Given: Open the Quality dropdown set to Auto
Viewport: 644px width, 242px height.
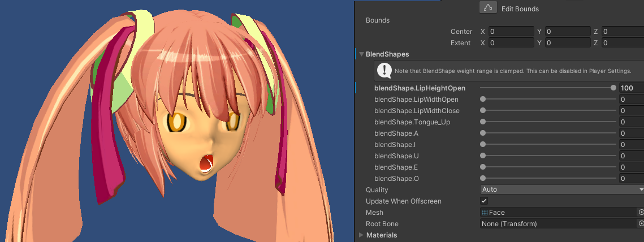Looking at the screenshot, I should tap(561, 189).
